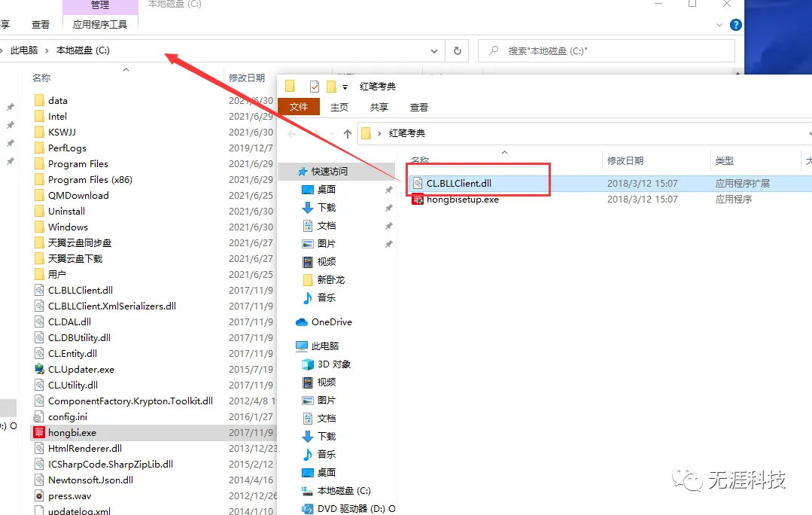Click 本地磁盘 (C:) breadcrumb segment
The height and width of the screenshot is (515, 812).
coord(83,50)
